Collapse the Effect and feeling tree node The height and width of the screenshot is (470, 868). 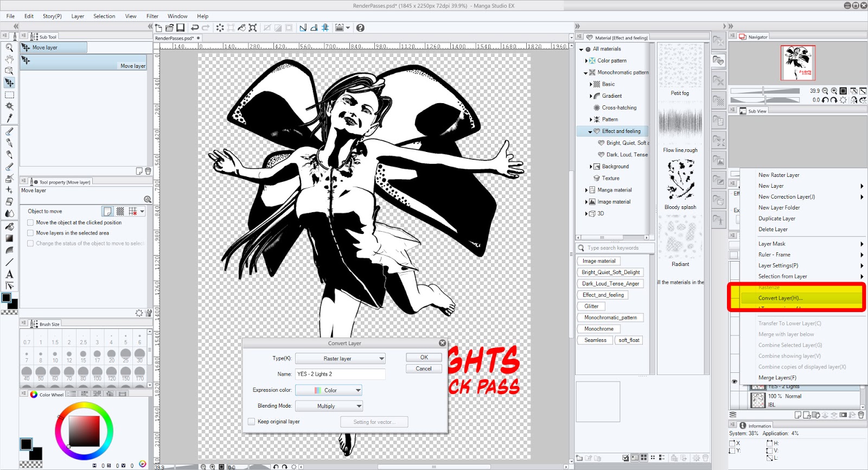590,131
